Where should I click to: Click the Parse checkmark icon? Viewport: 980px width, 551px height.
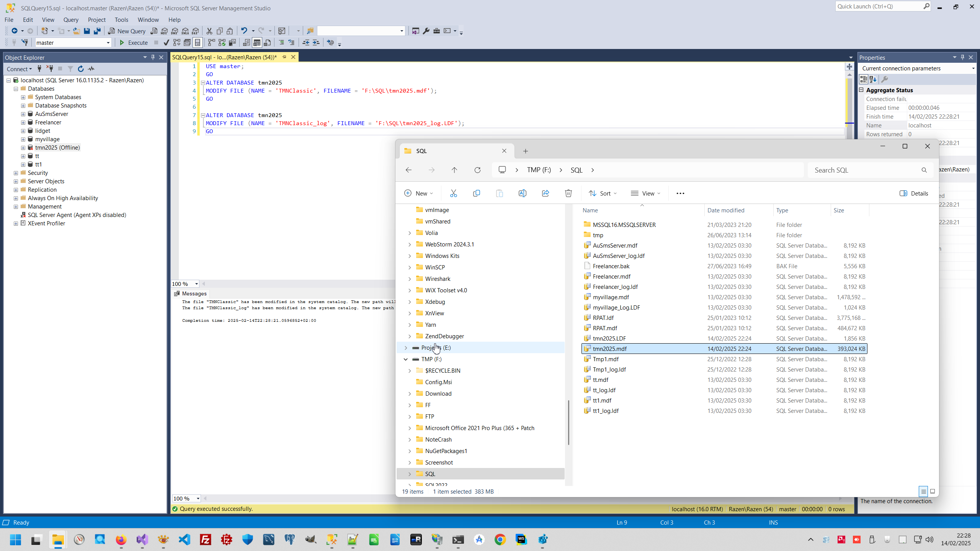coord(166,42)
